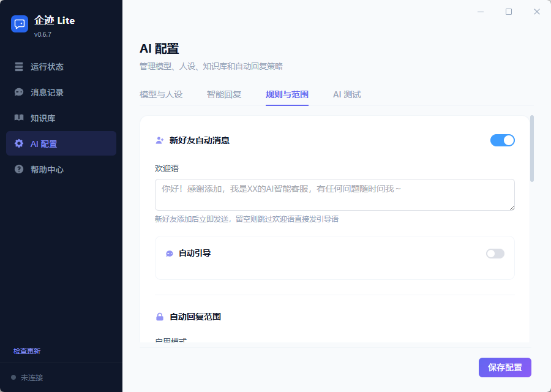
Task: Click the 企迹 Lite logo icon
Action: point(19,23)
